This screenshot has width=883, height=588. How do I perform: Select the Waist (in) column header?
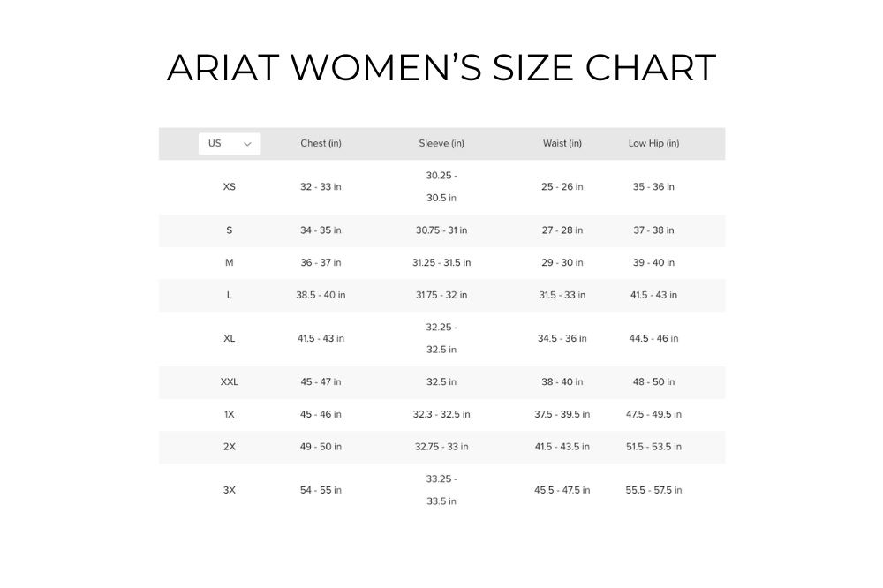point(562,143)
